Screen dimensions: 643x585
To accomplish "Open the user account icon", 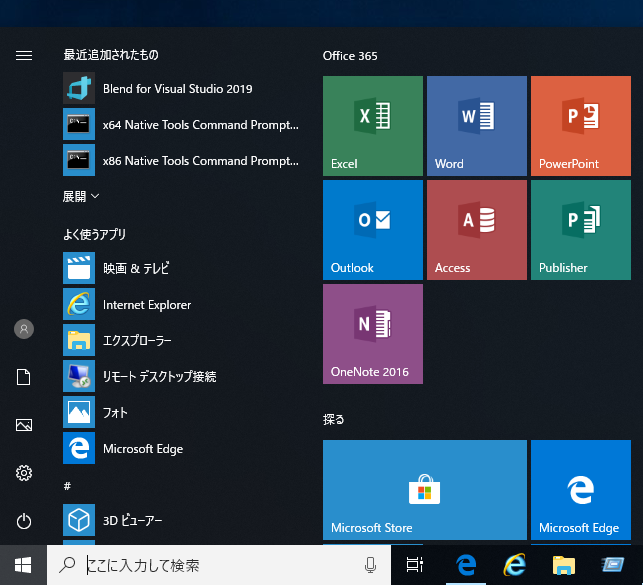I will pyautogui.click(x=24, y=329).
